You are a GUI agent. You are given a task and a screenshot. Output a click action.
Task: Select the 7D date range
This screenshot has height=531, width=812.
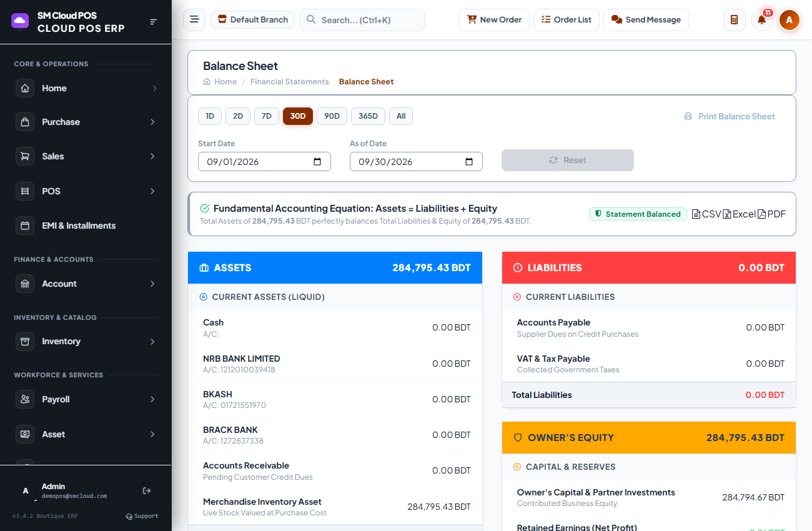267,116
